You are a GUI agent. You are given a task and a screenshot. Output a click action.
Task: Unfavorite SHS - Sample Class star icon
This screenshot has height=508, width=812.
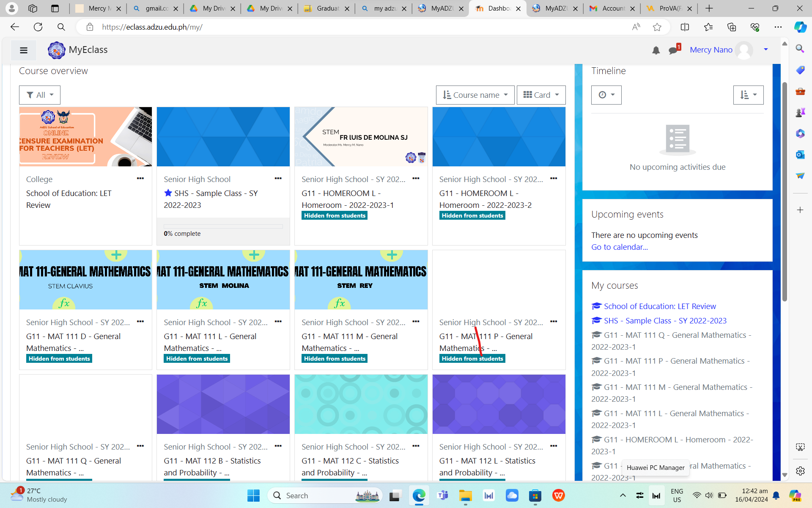tap(168, 193)
